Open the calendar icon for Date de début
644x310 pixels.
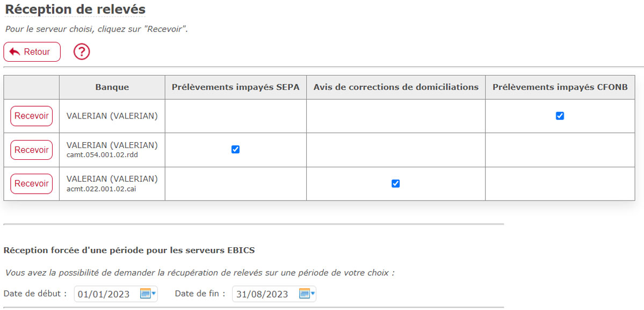(x=146, y=293)
